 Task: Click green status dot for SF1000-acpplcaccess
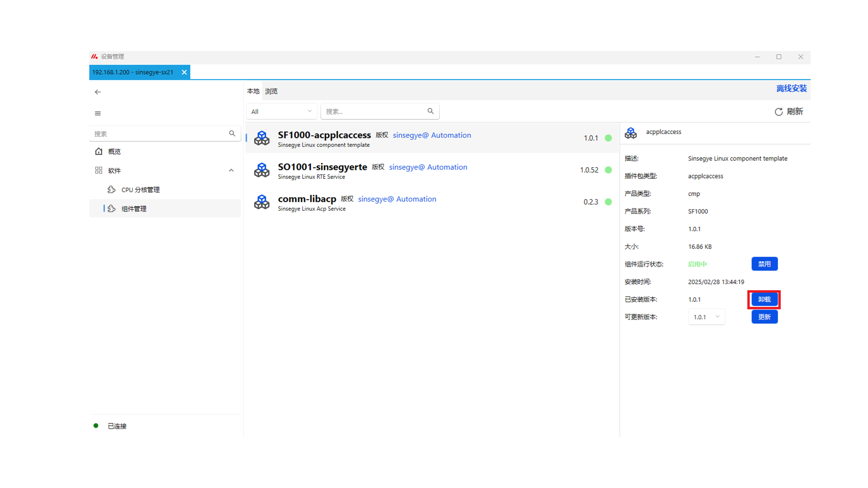(609, 138)
